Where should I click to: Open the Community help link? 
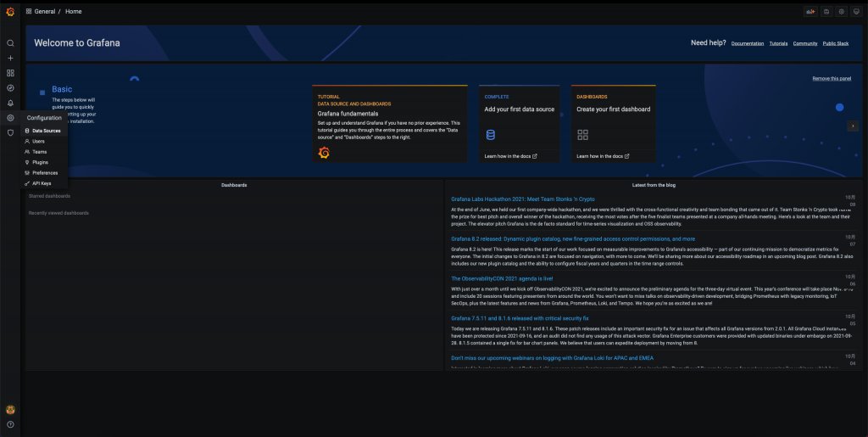coord(805,43)
